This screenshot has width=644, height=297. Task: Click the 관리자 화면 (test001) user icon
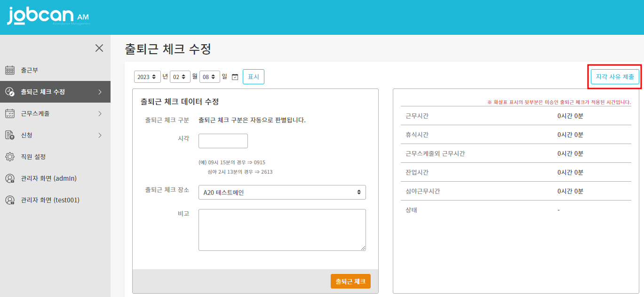(x=10, y=200)
